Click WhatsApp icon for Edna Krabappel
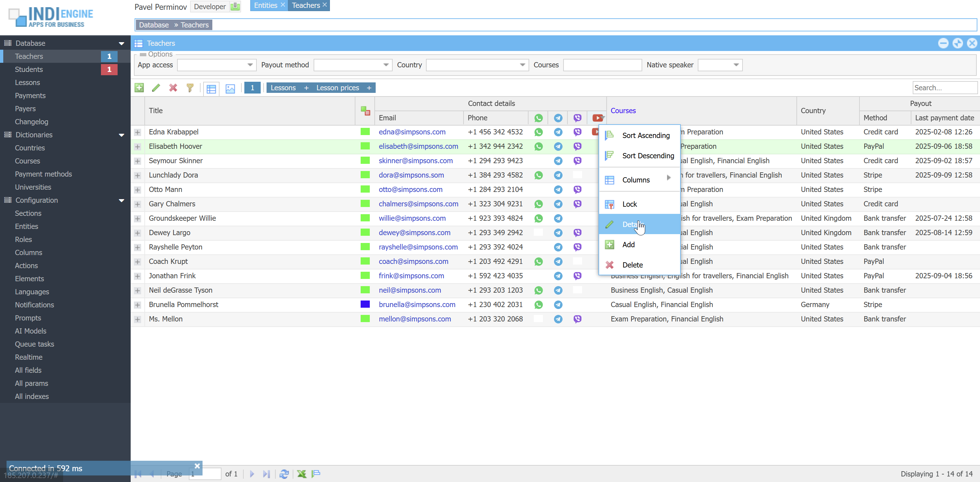 click(x=538, y=132)
